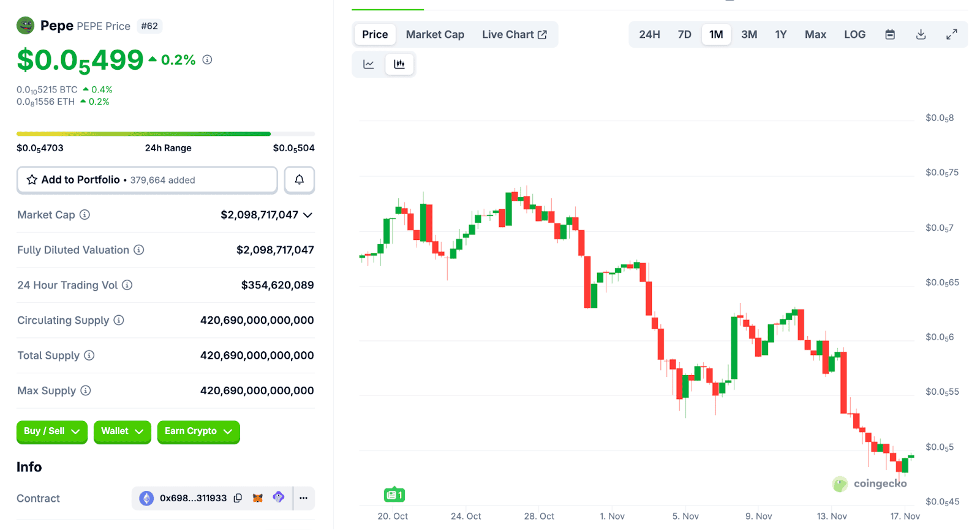Viewport: 980px width, 530px height.
Task: Click the news marker on chart timeline
Action: [394, 495]
